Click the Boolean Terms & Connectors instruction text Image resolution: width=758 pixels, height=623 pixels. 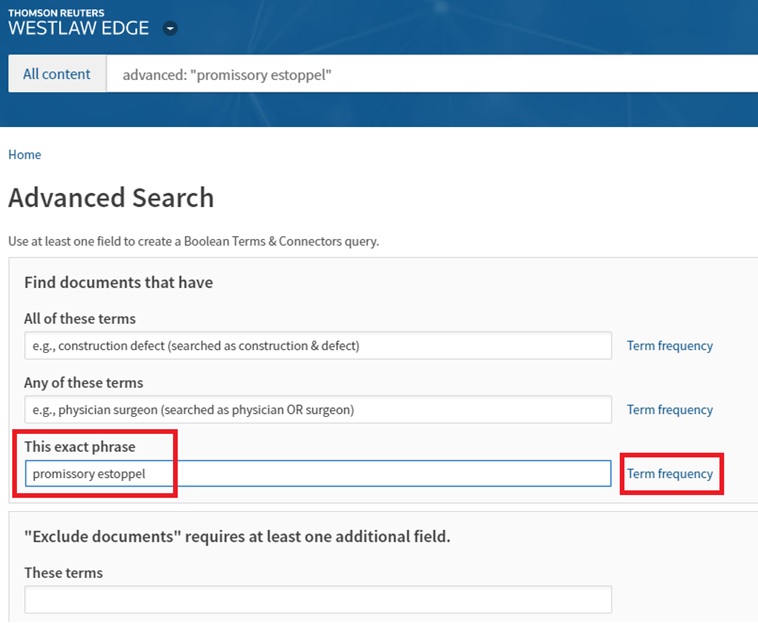pyautogui.click(x=193, y=242)
